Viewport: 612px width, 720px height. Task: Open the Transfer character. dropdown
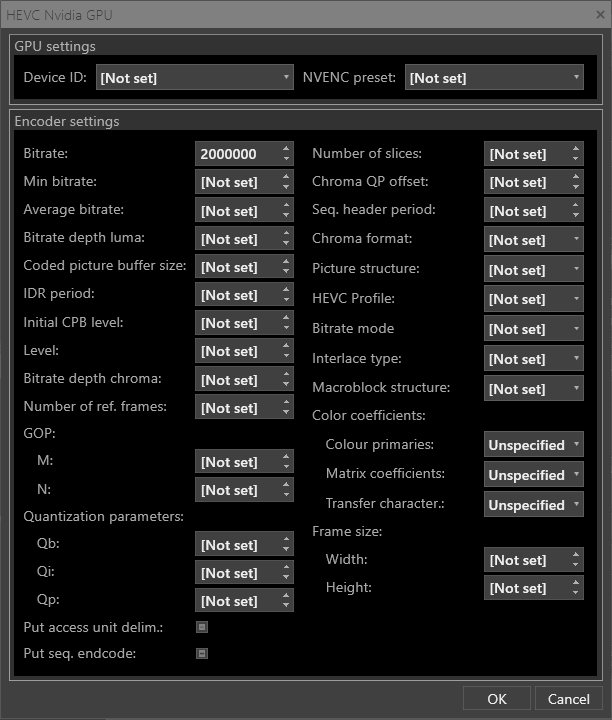coord(533,504)
